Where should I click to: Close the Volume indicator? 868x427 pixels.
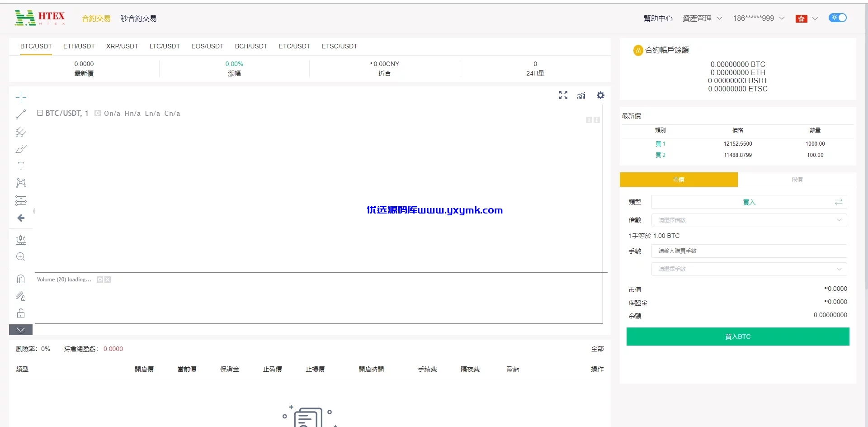(x=108, y=280)
